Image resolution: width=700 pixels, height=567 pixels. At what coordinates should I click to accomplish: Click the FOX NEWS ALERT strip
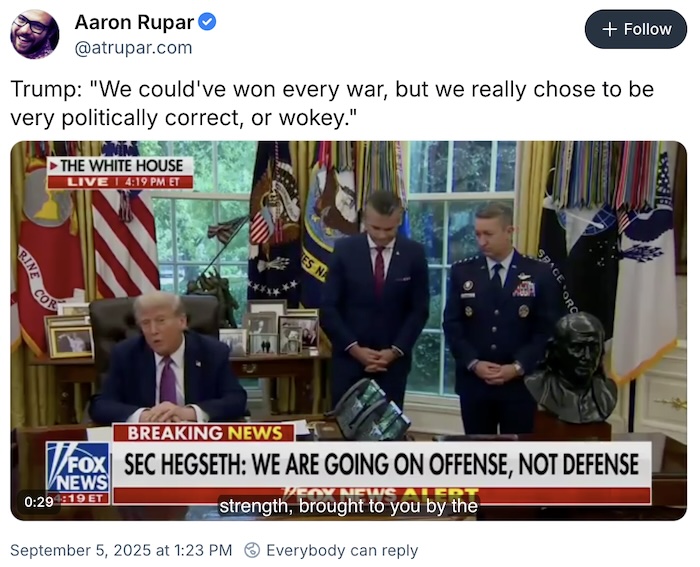(382, 495)
